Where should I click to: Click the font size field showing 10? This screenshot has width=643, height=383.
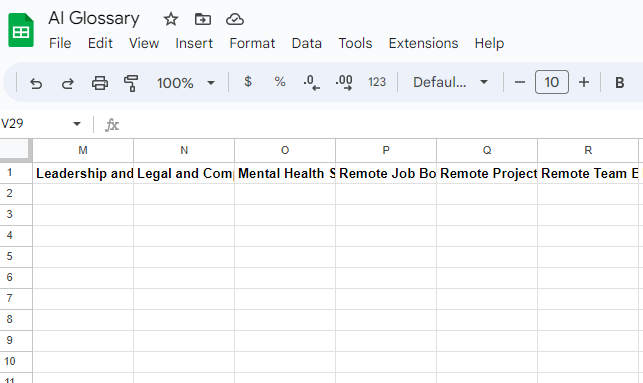pyautogui.click(x=552, y=82)
